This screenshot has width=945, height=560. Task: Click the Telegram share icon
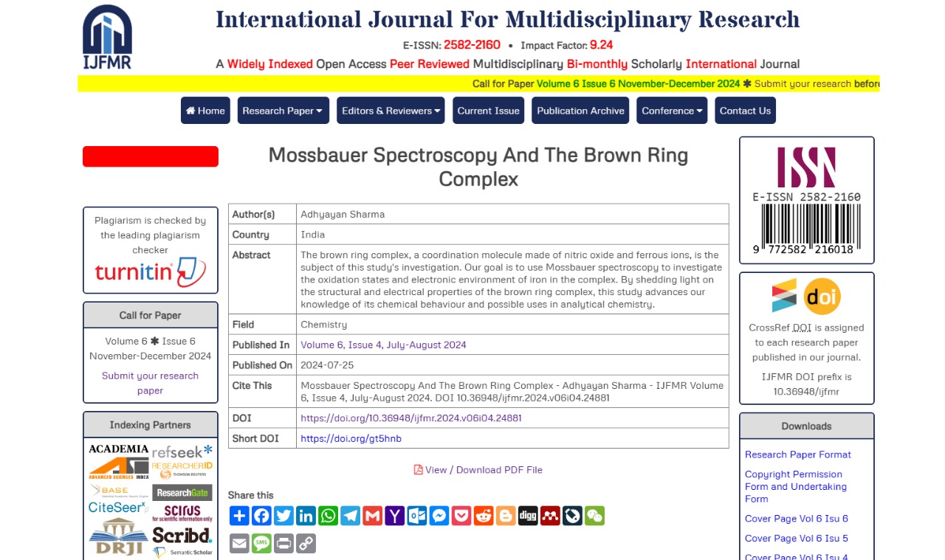350,516
